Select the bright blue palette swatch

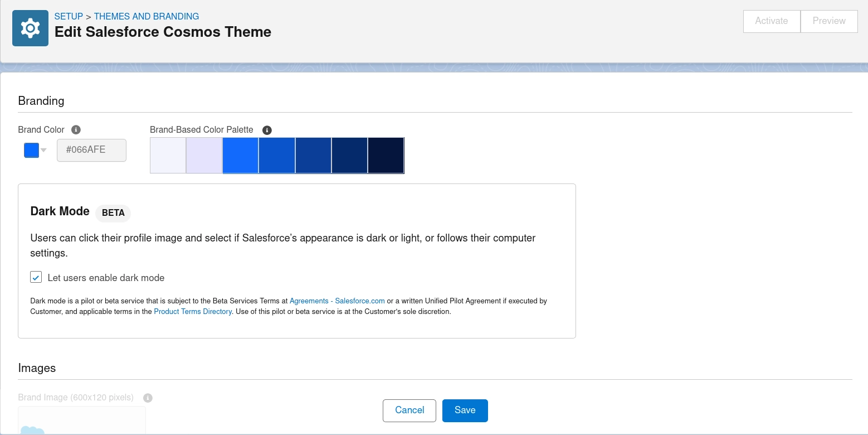(240, 155)
